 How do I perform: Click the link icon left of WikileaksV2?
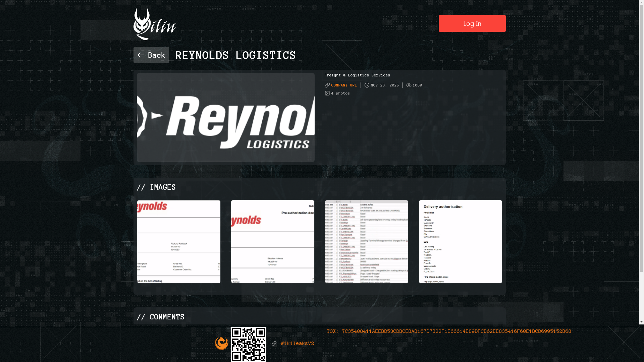pyautogui.click(x=274, y=344)
